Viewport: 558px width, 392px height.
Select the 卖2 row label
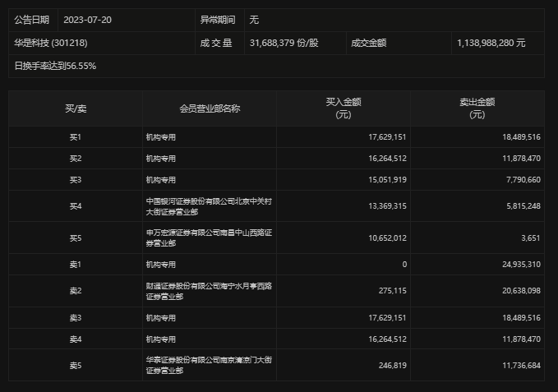[76, 291]
